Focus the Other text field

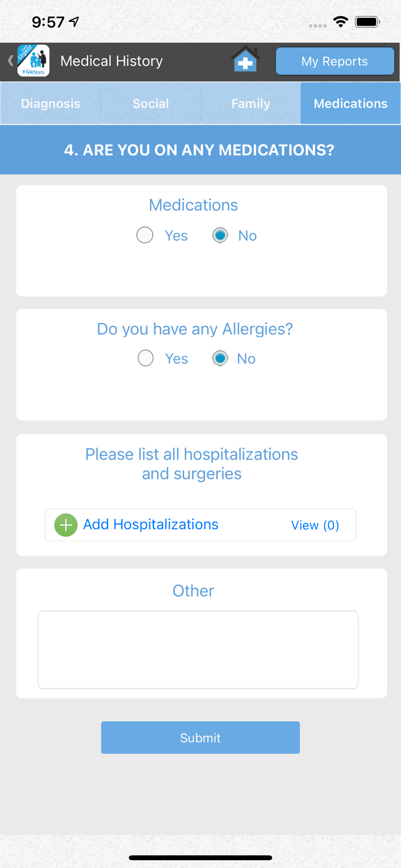[198, 650]
